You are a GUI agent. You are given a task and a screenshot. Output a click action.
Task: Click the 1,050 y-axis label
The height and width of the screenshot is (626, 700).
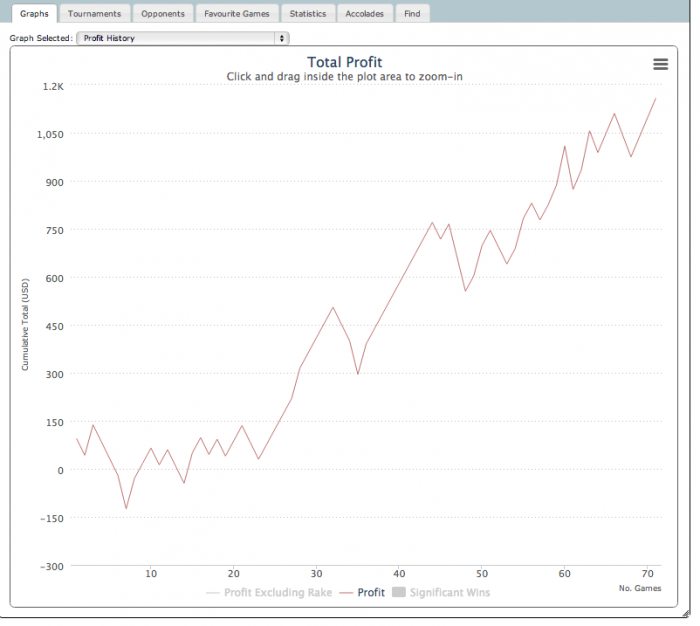click(50, 134)
